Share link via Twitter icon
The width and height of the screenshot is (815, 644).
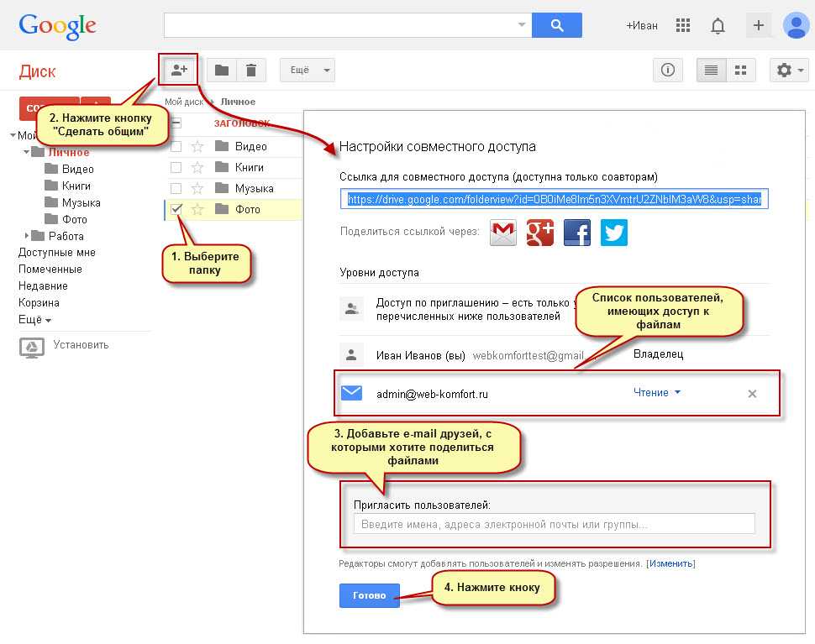click(614, 232)
